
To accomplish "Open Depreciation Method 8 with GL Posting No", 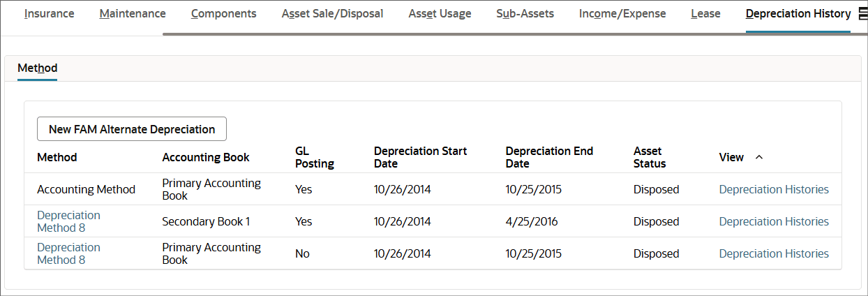I will pyautogui.click(x=68, y=253).
